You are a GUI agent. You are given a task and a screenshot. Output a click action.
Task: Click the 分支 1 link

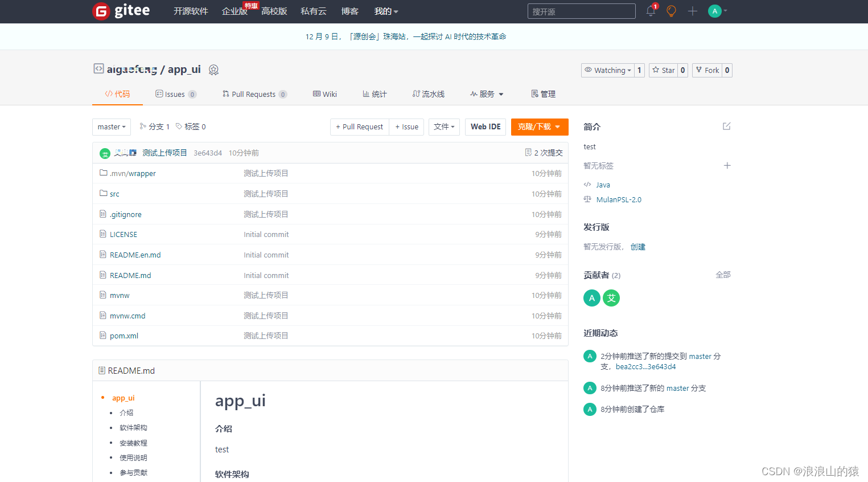[155, 126]
